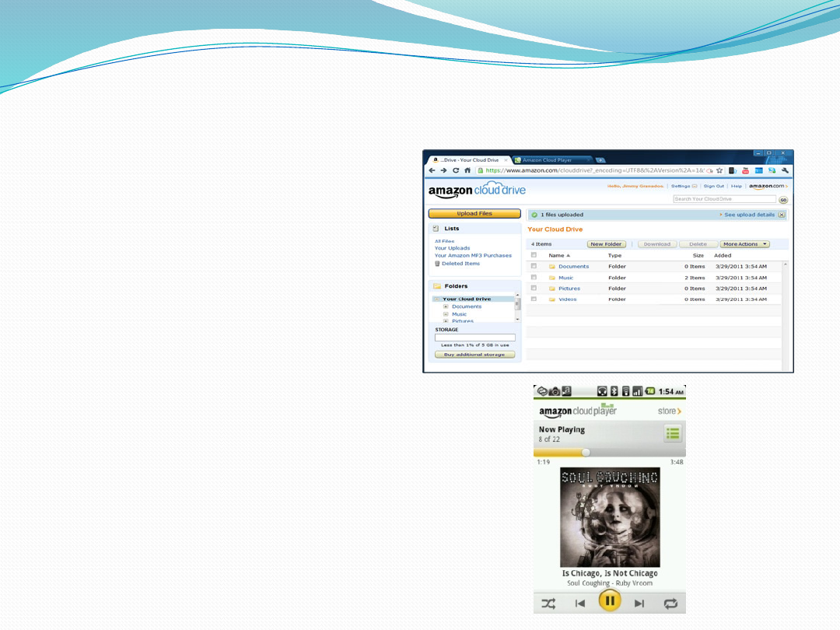The width and height of the screenshot is (840, 630).
Task: Check the box beside Documents folder
Action: tap(534, 266)
